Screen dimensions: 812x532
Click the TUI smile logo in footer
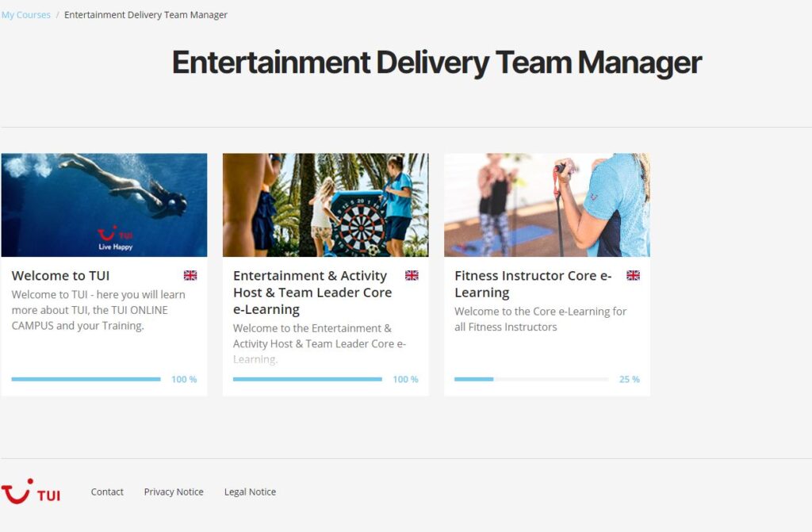click(x=31, y=492)
